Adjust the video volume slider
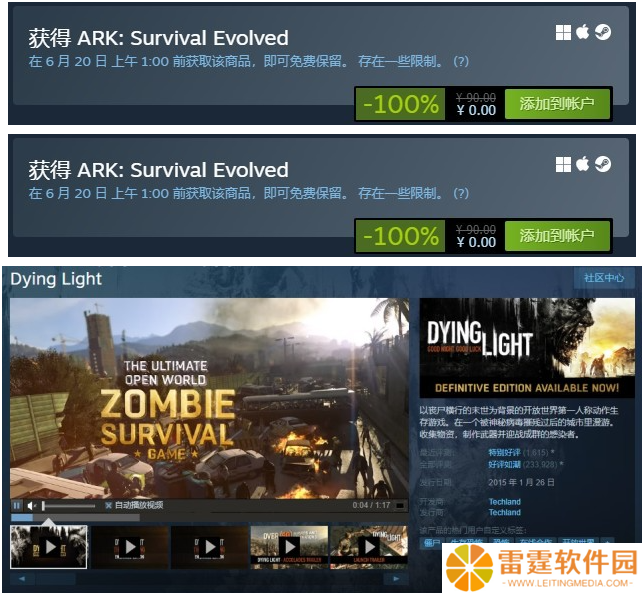Viewport: 642px width, 593px height. (68, 506)
